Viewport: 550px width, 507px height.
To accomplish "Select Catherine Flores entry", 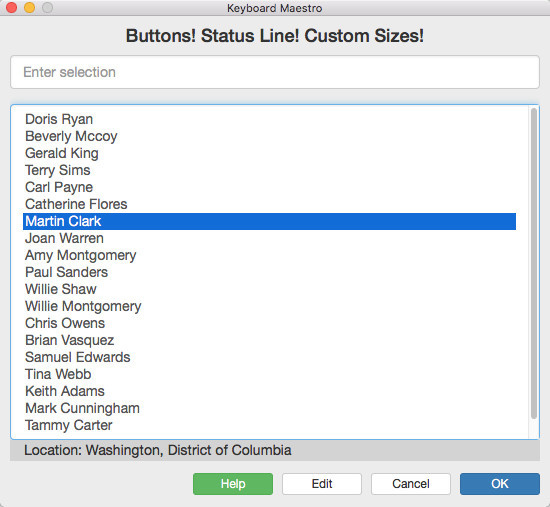I will tap(269, 204).
